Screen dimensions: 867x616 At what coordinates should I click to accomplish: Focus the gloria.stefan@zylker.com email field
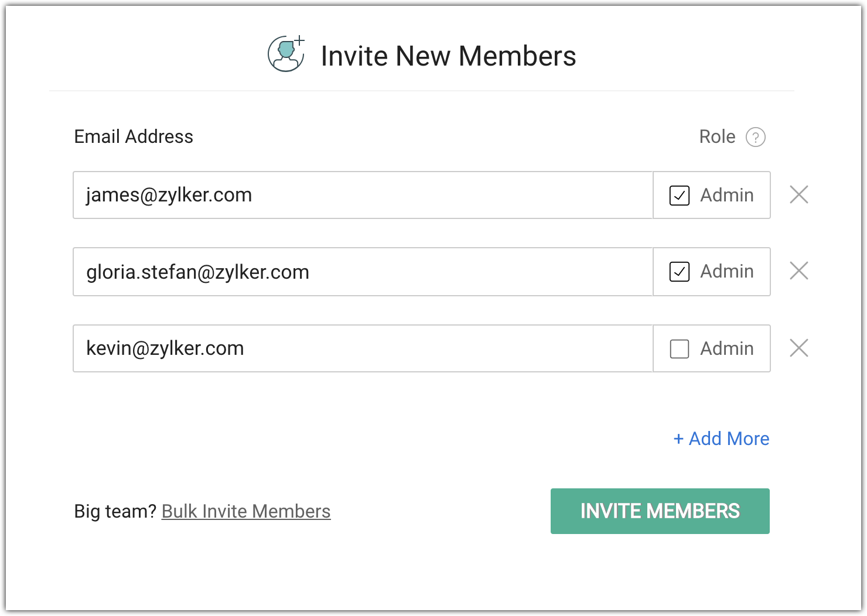[363, 272]
